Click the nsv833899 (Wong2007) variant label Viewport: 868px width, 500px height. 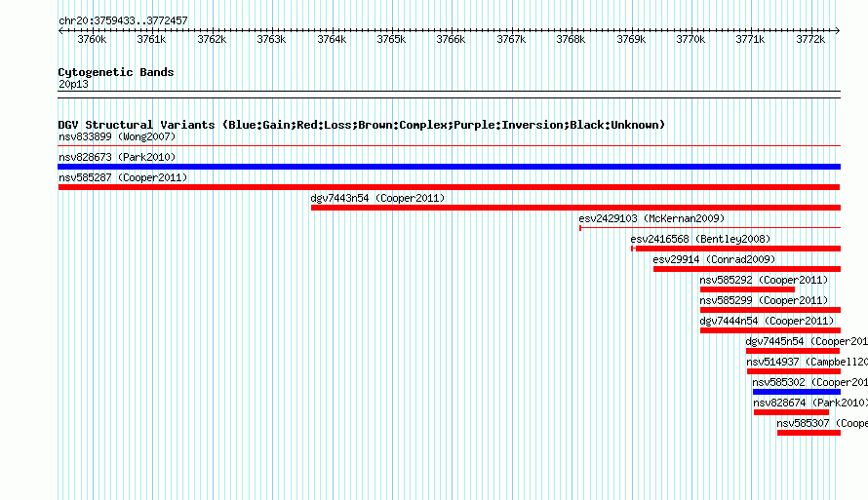tap(117, 136)
